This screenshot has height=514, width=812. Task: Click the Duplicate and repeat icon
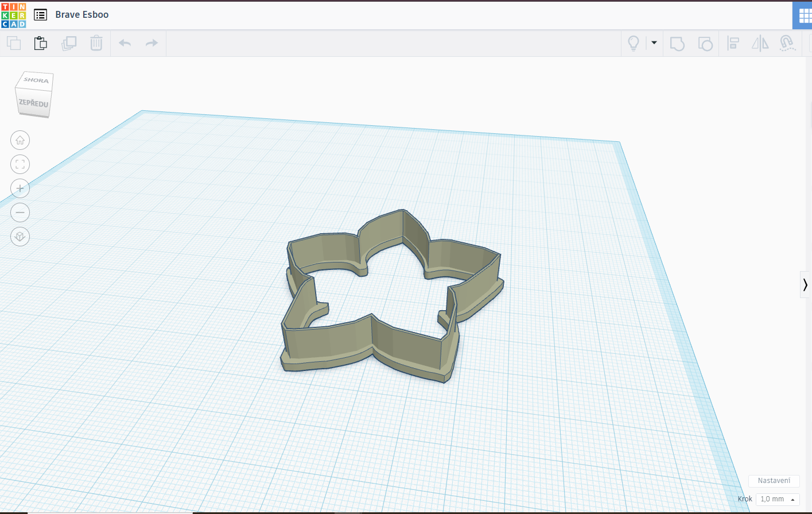coord(69,43)
